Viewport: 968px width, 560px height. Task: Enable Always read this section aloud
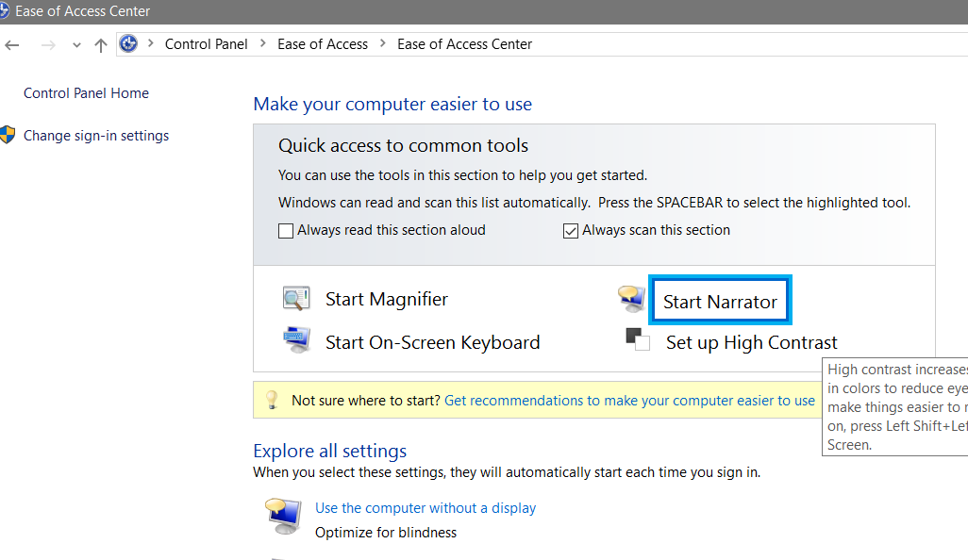[285, 231]
